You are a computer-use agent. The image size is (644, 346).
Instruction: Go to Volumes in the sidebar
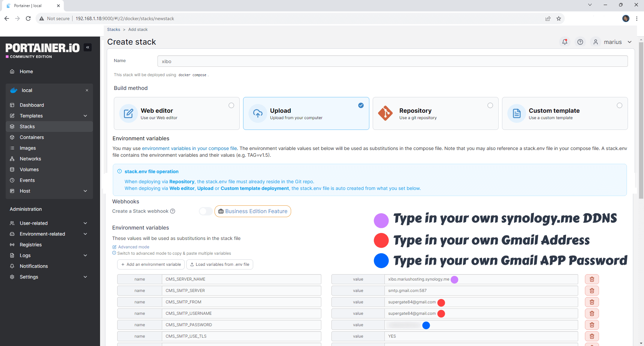click(x=29, y=169)
